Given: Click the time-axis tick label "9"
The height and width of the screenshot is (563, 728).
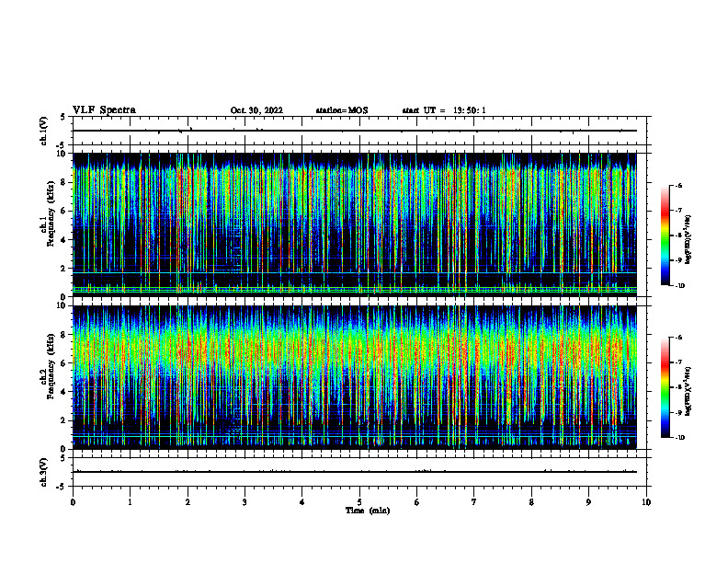Looking at the screenshot, I should pos(588,502).
